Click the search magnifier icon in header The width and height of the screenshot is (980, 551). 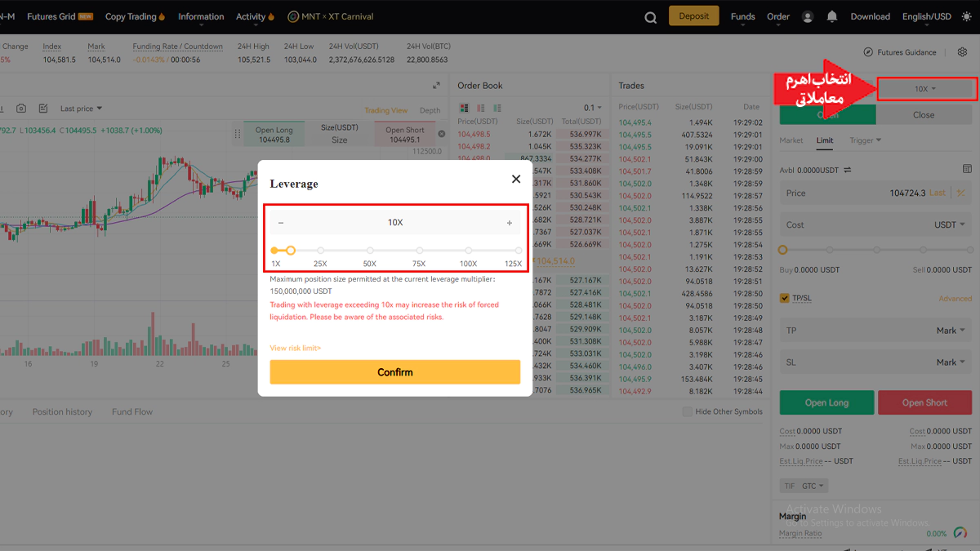tap(650, 17)
